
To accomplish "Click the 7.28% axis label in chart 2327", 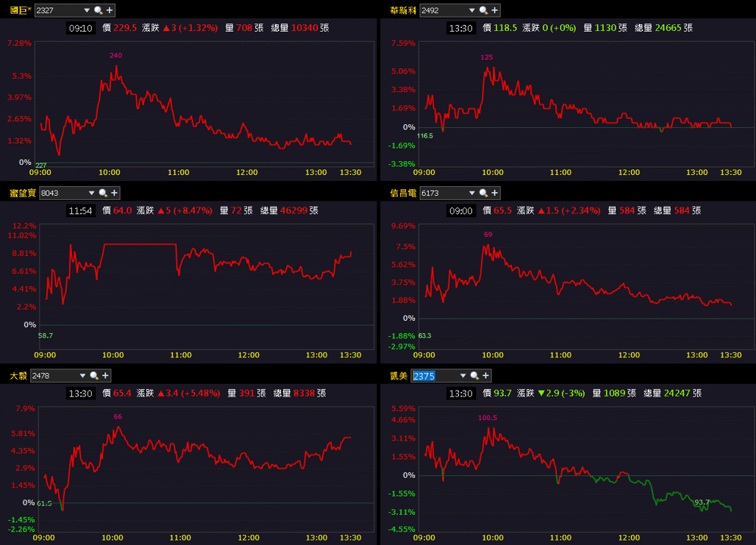I will click(19, 43).
